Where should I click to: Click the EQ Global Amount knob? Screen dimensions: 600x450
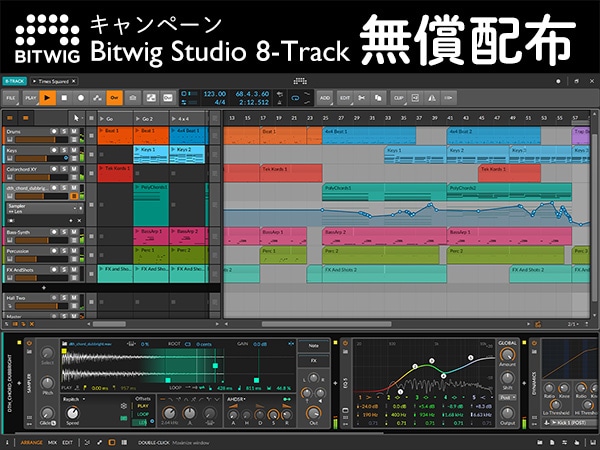click(507, 355)
